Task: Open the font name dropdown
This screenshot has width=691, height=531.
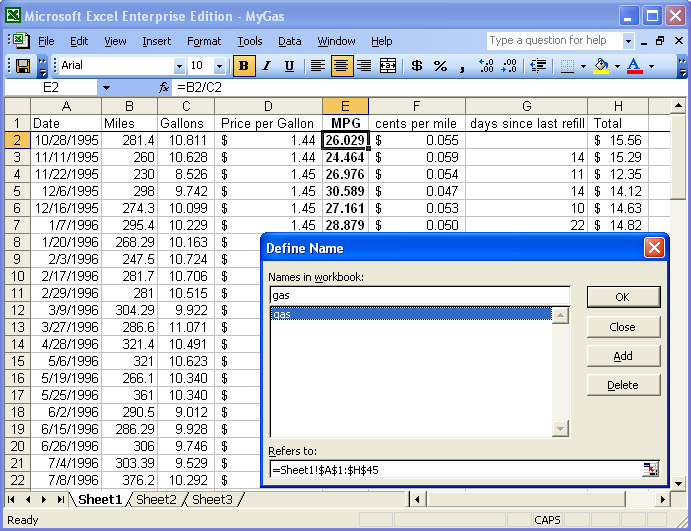Action: tap(179, 66)
